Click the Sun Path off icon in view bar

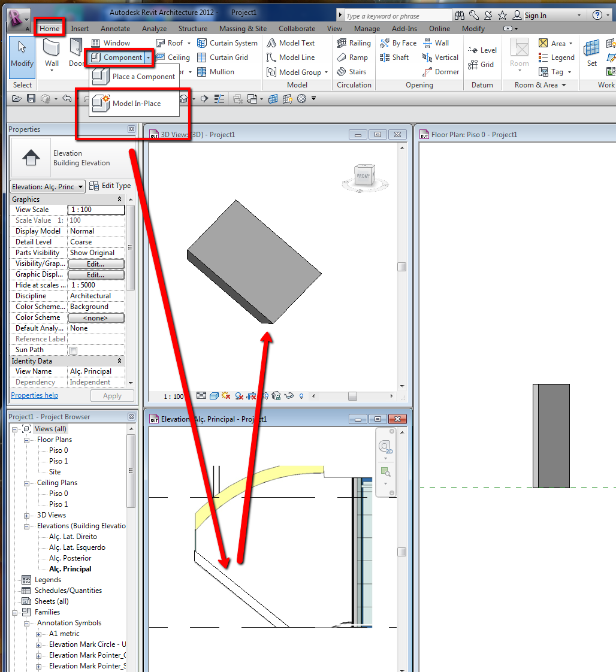pyautogui.click(x=226, y=396)
